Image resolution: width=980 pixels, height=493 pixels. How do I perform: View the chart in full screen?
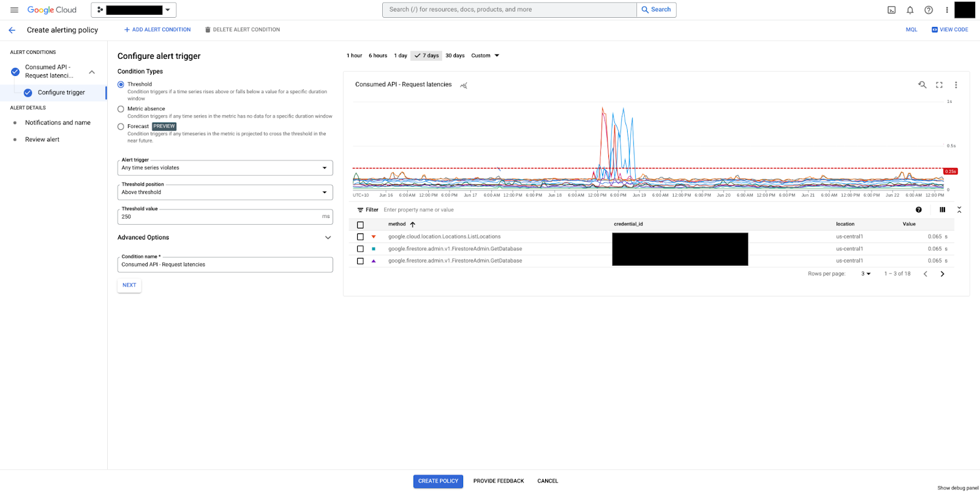click(939, 85)
